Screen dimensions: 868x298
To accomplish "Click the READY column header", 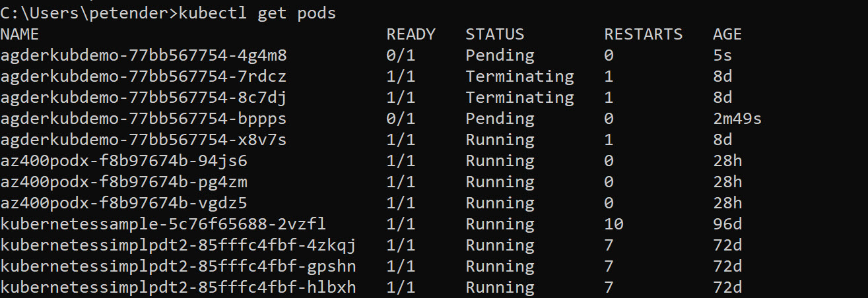I will pyautogui.click(x=411, y=34).
